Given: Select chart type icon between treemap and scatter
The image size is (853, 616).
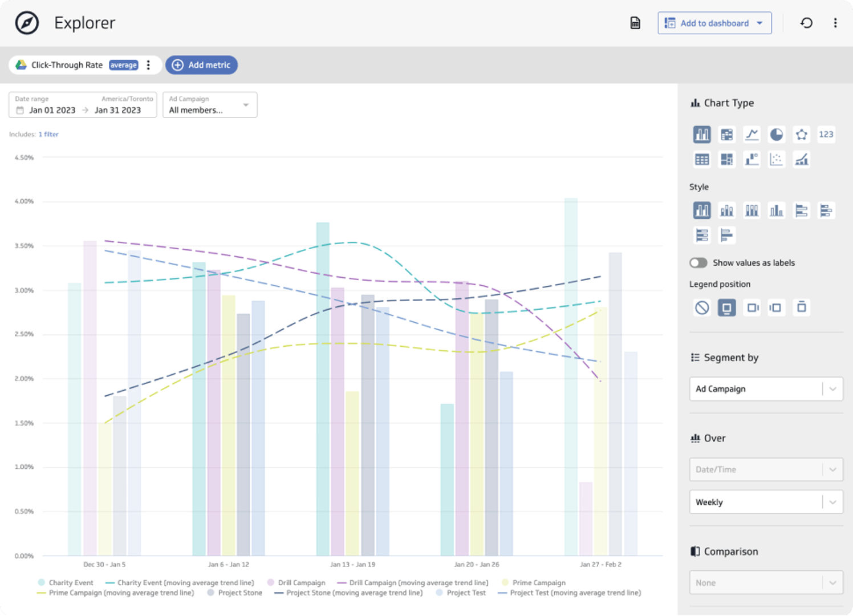Looking at the screenshot, I should tap(752, 160).
